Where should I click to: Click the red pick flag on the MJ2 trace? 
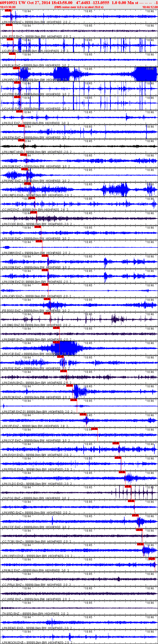(152, 558)
